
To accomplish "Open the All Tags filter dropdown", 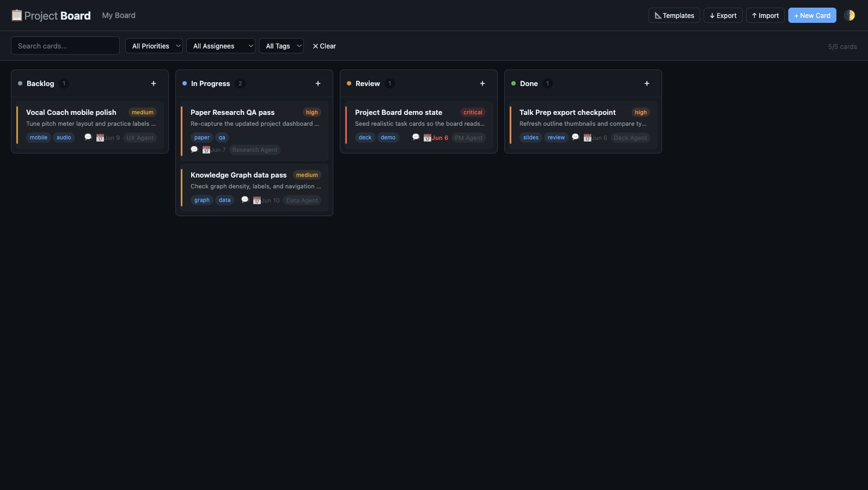I will (281, 46).
